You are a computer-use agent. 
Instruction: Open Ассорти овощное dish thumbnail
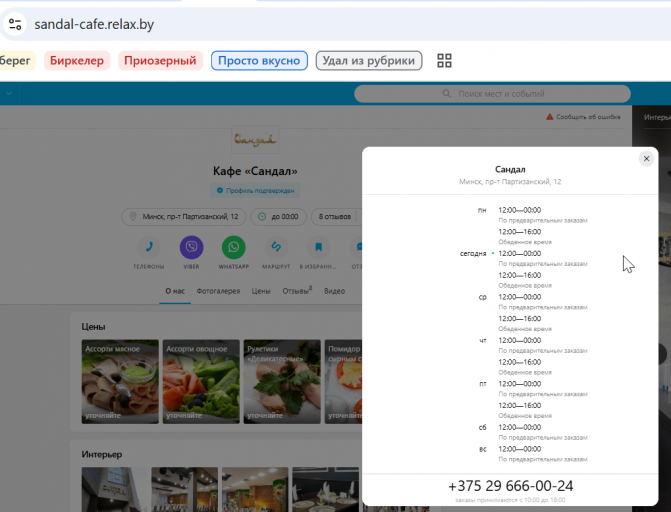coord(201,381)
